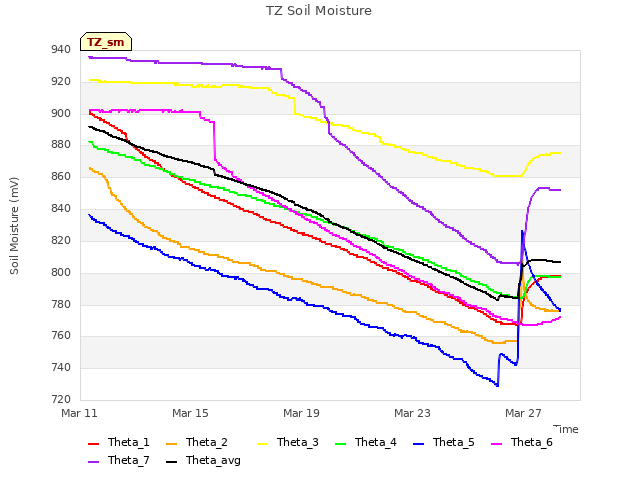Click the 740 y-axis tick label
The height and width of the screenshot is (480, 640).
(61, 367)
